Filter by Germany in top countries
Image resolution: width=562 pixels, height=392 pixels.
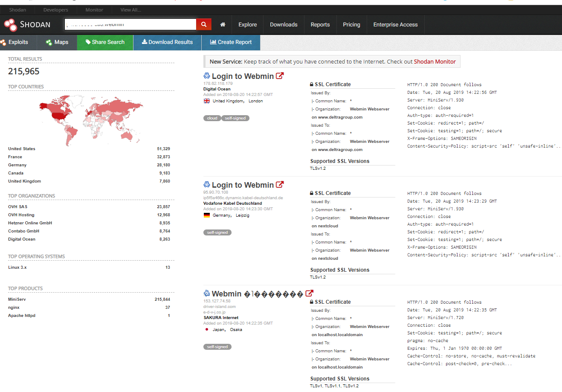pos(17,165)
